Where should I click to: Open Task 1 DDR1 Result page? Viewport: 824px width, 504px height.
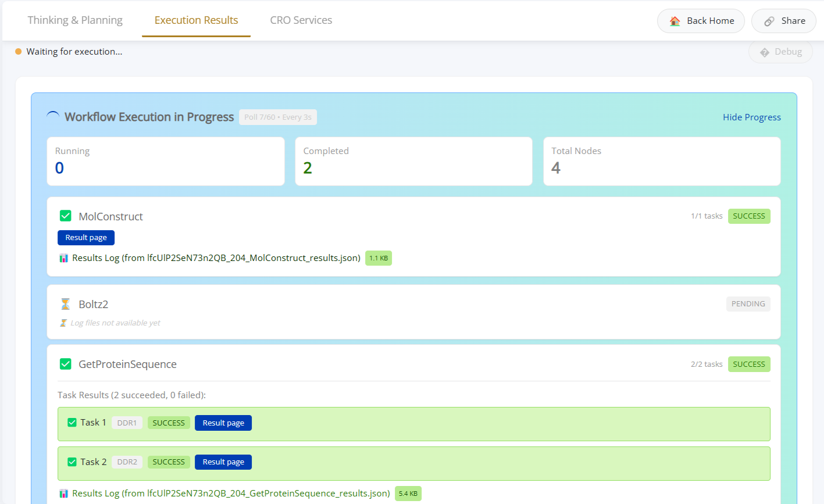(x=223, y=423)
